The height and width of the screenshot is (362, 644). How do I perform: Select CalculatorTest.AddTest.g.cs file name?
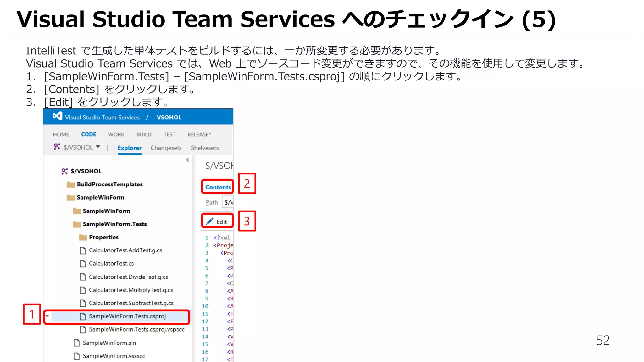pos(125,250)
